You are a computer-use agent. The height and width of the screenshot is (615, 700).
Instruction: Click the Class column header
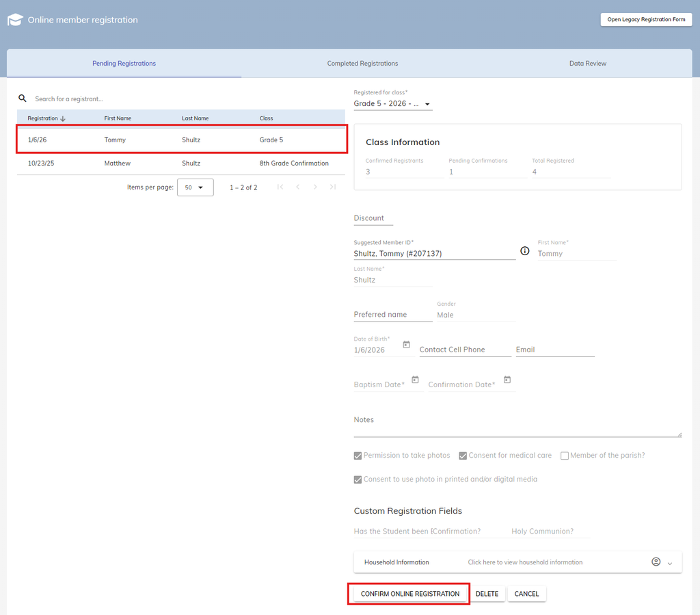pyautogui.click(x=266, y=118)
